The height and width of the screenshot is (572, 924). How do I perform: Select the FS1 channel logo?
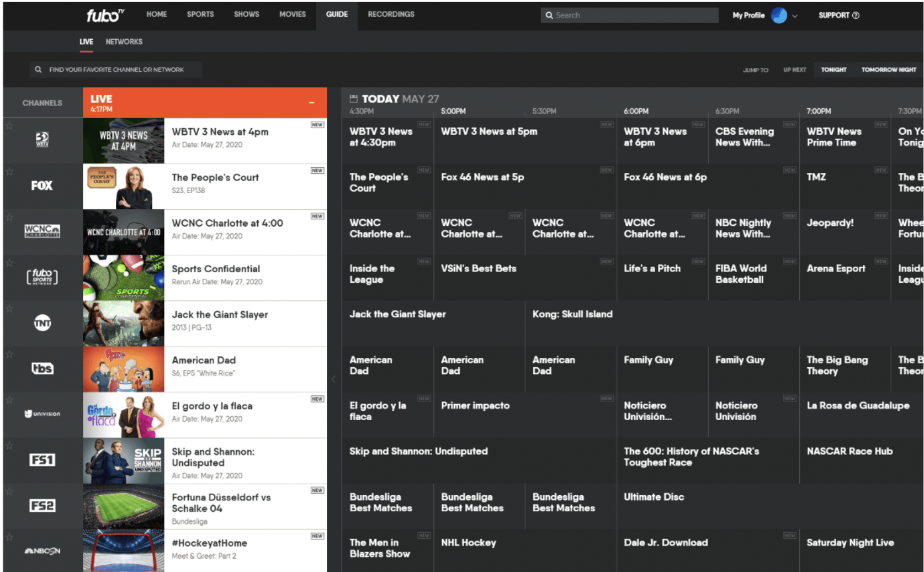click(43, 459)
